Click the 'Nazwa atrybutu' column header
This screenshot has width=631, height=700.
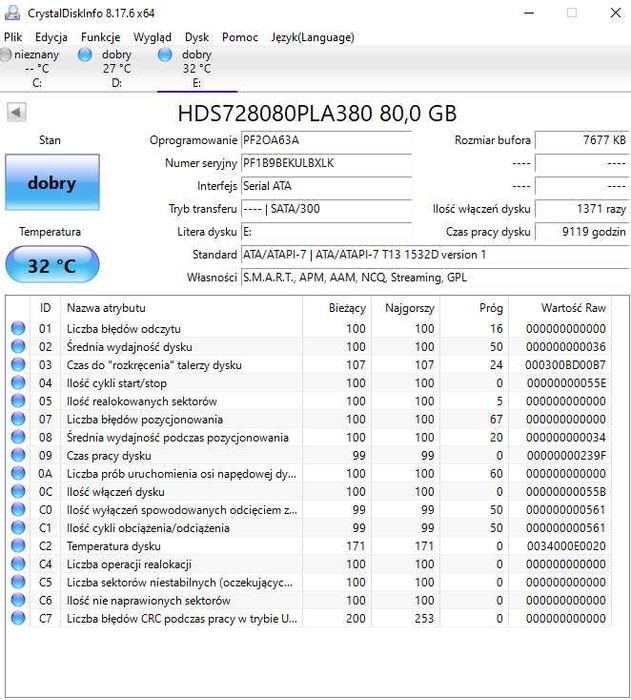click(181, 308)
